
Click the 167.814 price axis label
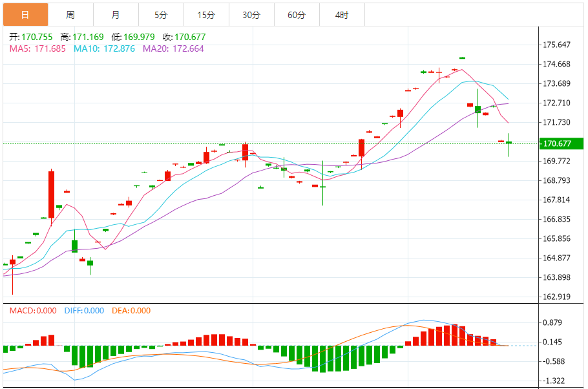(557, 200)
